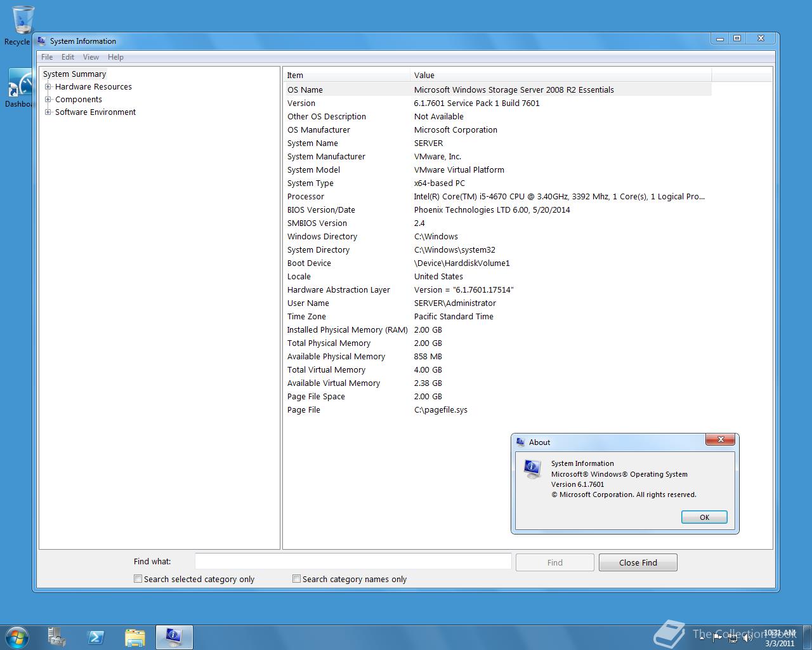Launch Windows PowerShell from the taskbar
Viewport: 812px width, 650px height.
96,637
